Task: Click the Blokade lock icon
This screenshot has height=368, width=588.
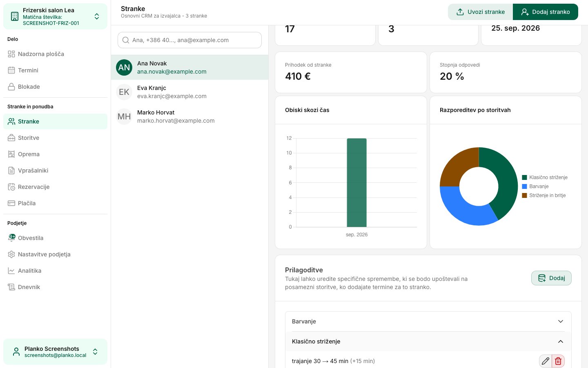Action: click(11, 87)
